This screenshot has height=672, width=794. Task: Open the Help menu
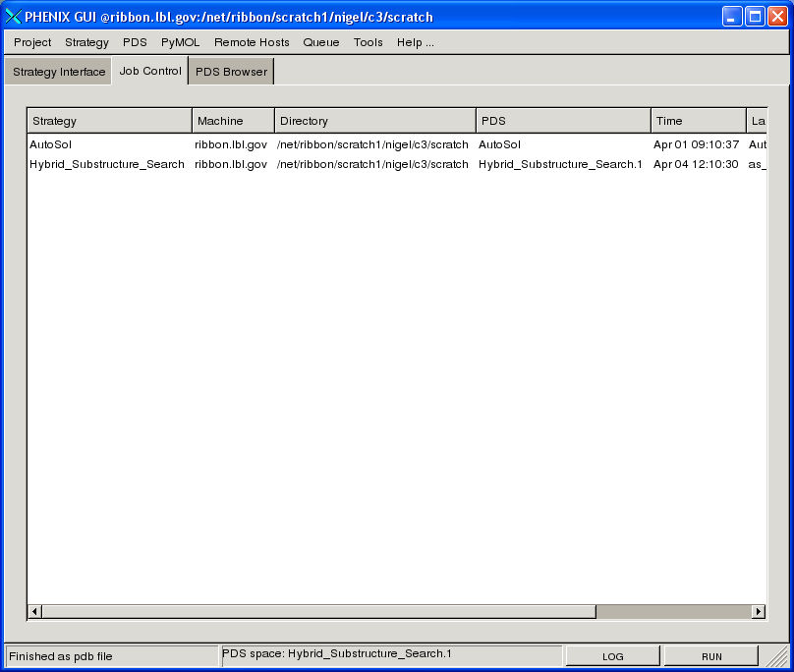[415, 42]
